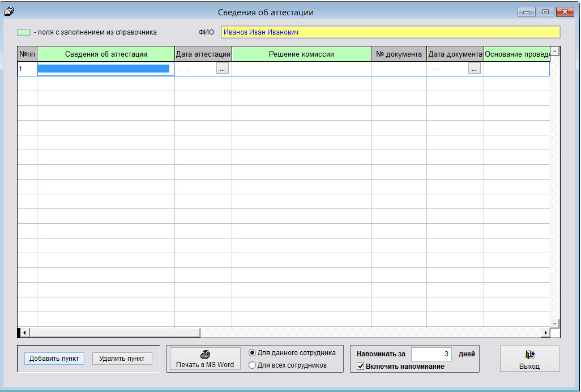Click 'Сведения об аттестации' column header
Screen dimensions: 581x392
pyautogui.click(x=106, y=54)
